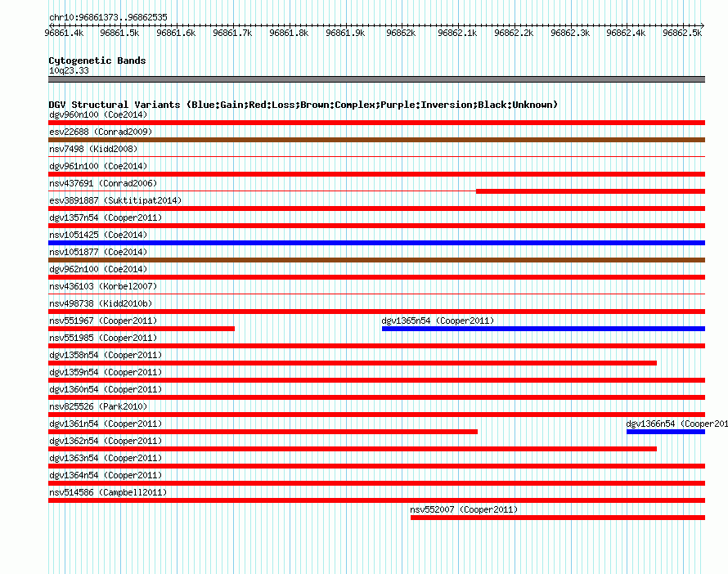Viewport: 728px width, 574px height.
Task: Click nsv1051877 (Coe2014) label
Action: click(x=98, y=252)
